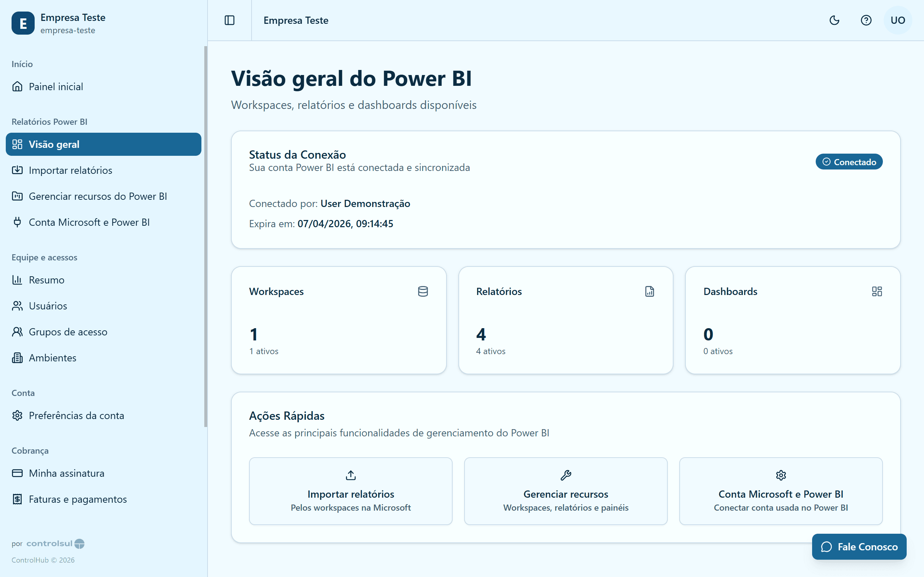Image resolution: width=924 pixels, height=577 pixels.
Task: Select the gear icon on Conta Microsoft card
Action: [780, 475]
